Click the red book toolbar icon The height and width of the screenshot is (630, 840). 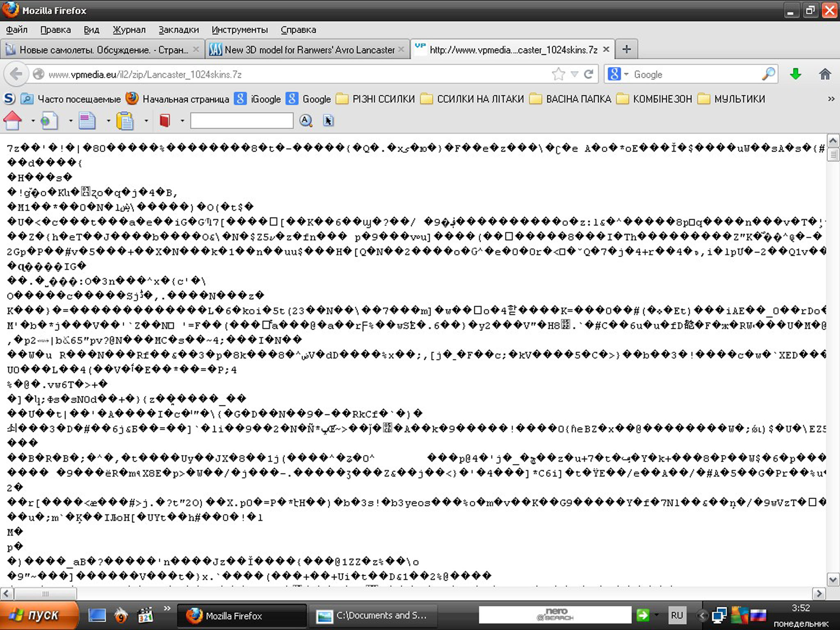[x=165, y=121]
